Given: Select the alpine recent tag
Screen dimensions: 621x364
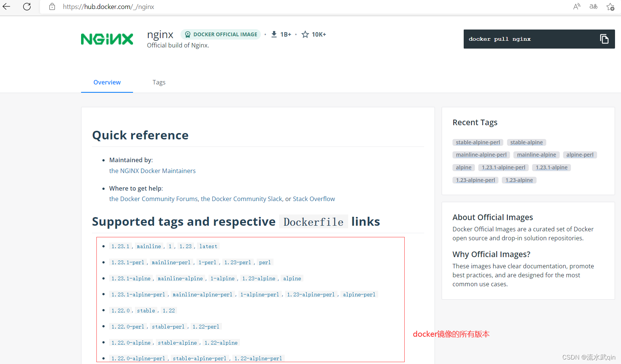Looking at the screenshot, I should (x=464, y=167).
